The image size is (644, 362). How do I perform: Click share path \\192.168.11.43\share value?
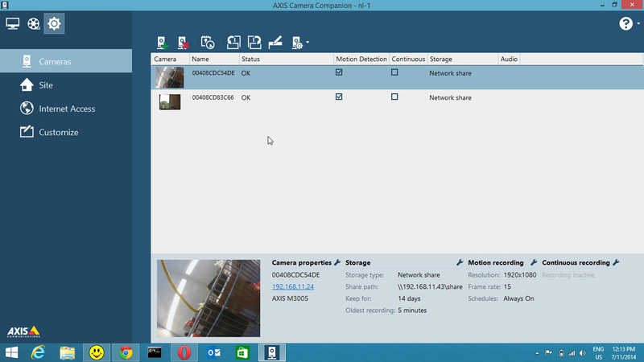(x=430, y=286)
